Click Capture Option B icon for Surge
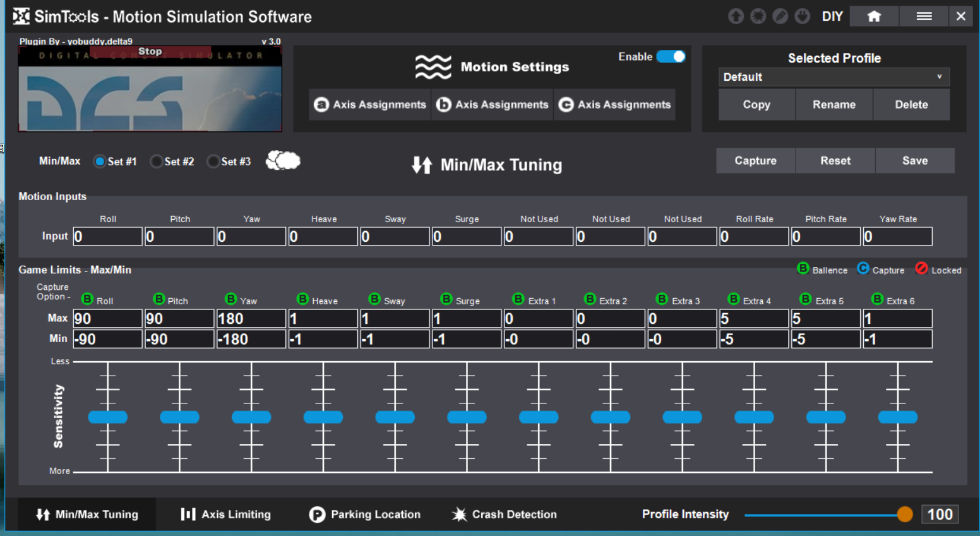The image size is (980, 536). pyautogui.click(x=446, y=299)
